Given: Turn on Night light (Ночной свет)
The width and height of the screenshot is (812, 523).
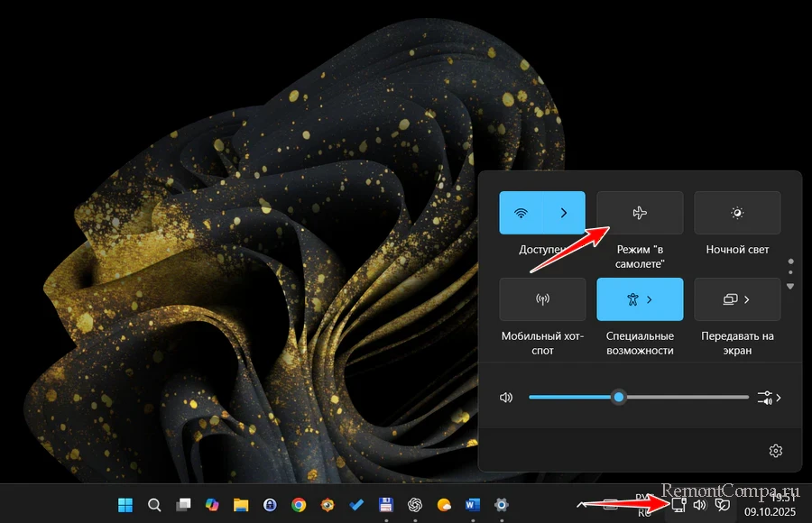Looking at the screenshot, I should pos(737,214).
